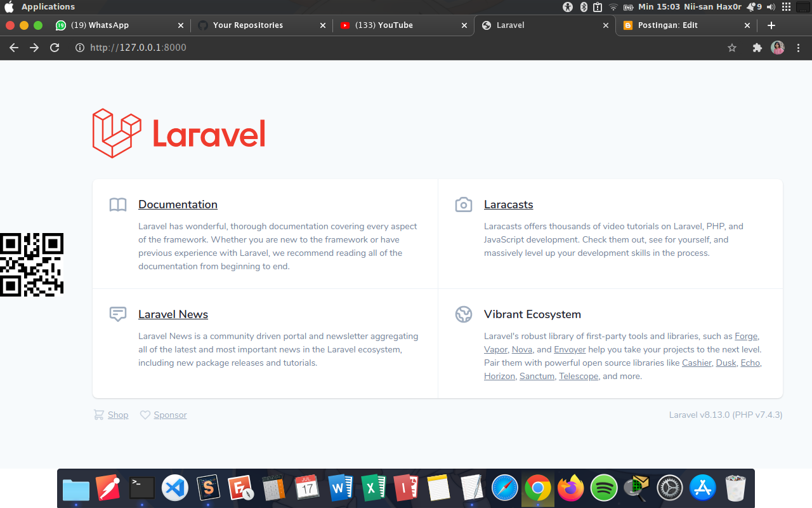812x508 pixels.
Task: Open App Store from the dock
Action: point(703,488)
